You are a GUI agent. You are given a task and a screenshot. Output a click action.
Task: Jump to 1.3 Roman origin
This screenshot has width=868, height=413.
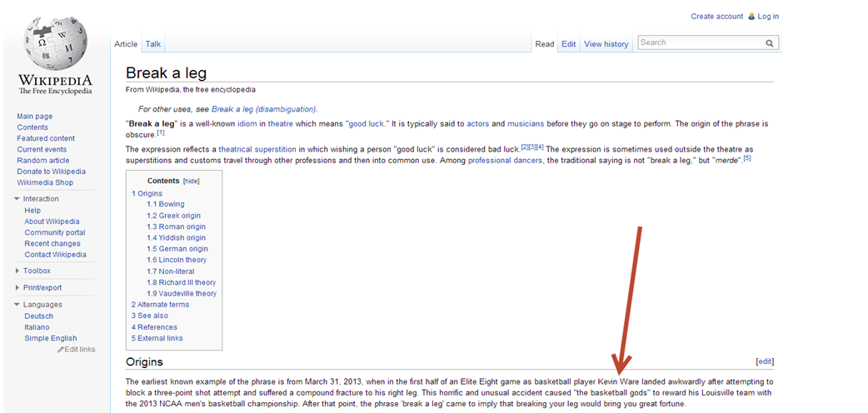coord(176,227)
